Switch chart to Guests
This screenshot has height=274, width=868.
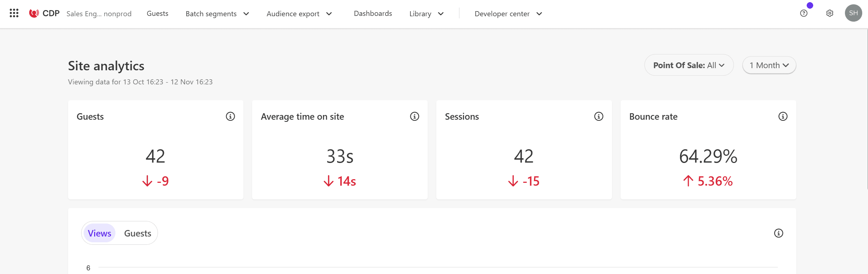pyautogui.click(x=137, y=233)
